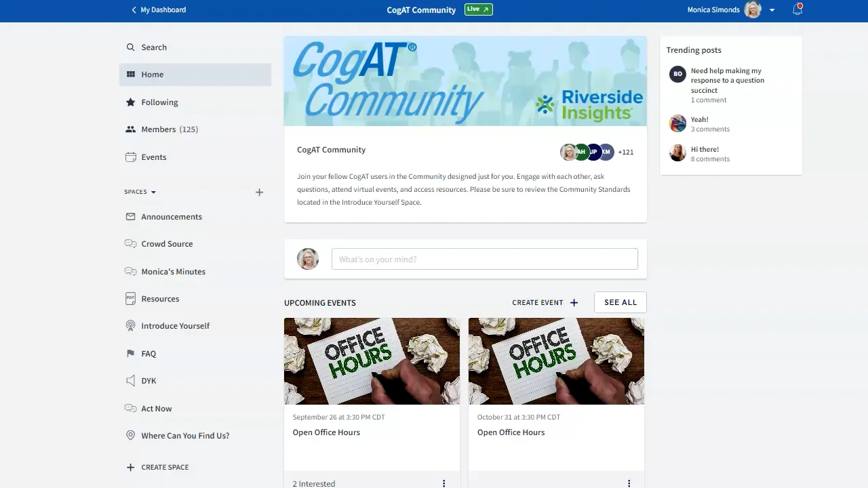Click the Following star icon

(x=130, y=102)
